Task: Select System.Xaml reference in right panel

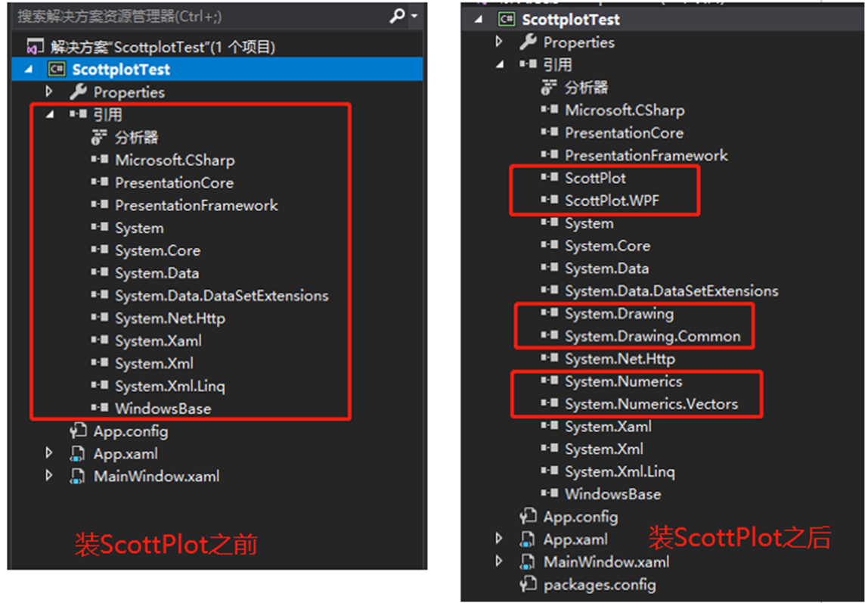Action: [x=608, y=427]
